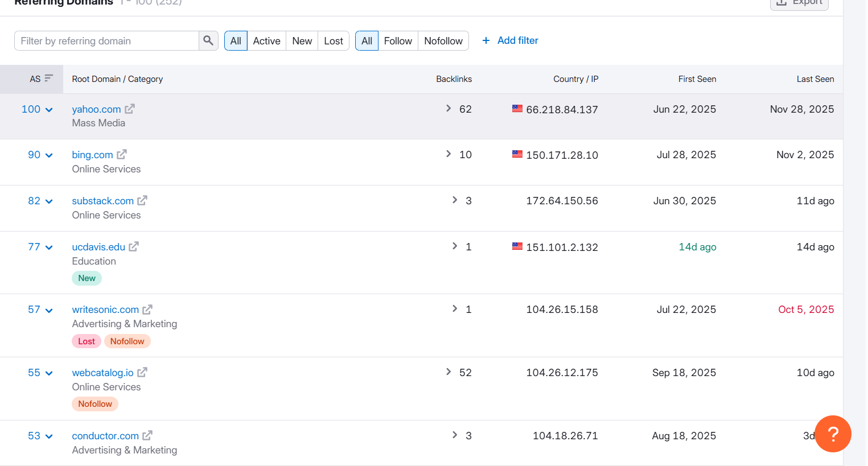
Task: Click the First Seen column header
Action: pos(697,79)
